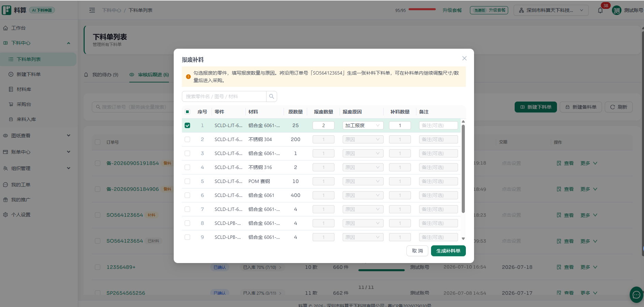Open 采购台 in the sidebar
This screenshot has height=307, width=644.
(24, 104)
